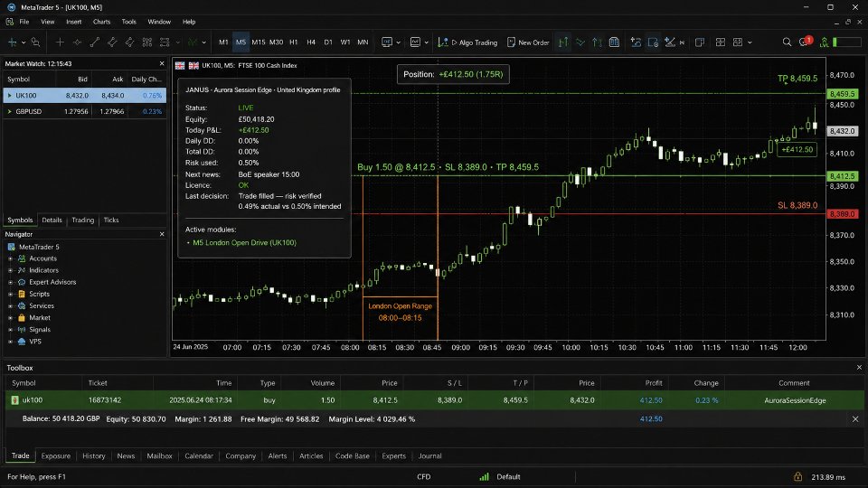Click the New Order button
Viewport: 868px width, 488px height.
pyautogui.click(x=528, y=42)
